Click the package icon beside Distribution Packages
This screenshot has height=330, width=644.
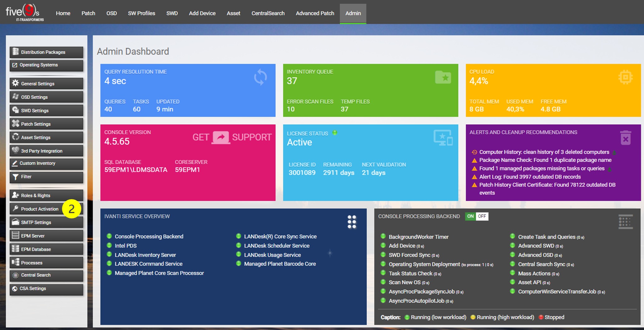point(15,52)
